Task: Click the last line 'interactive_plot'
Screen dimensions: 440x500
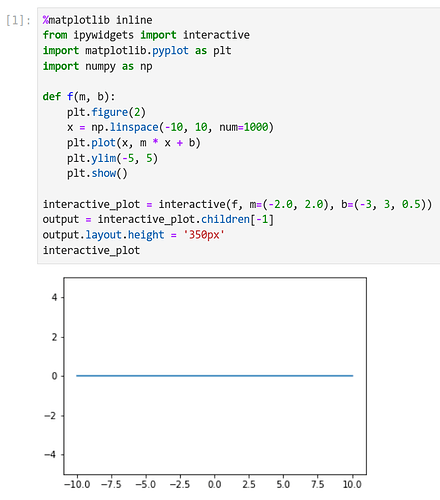Action: pyautogui.click(x=91, y=250)
